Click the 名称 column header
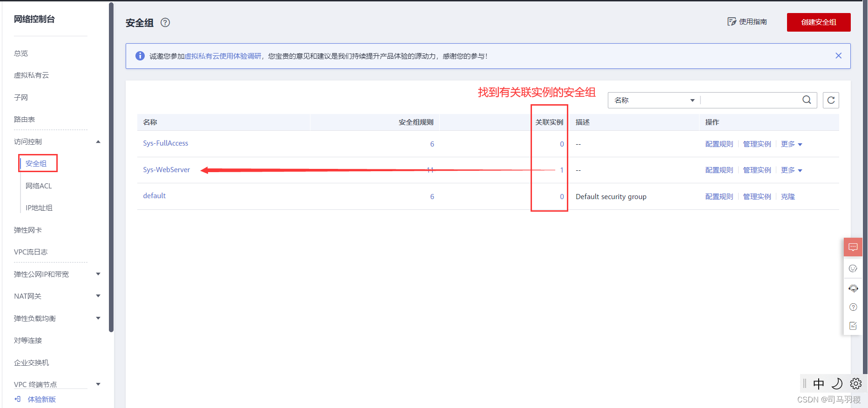Image resolution: width=868 pixels, height=408 pixels. 150,122
